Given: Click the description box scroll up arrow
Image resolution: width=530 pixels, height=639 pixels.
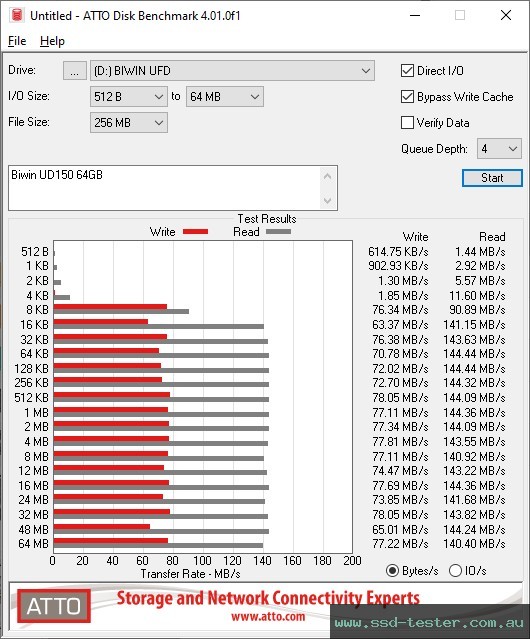Looking at the screenshot, I should [x=328, y=176].
